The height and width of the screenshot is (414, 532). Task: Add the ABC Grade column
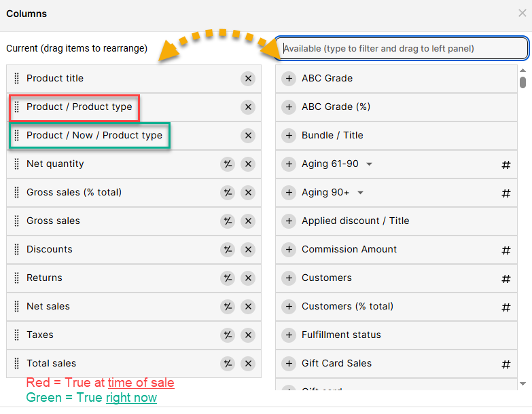[x=289, y=79]
